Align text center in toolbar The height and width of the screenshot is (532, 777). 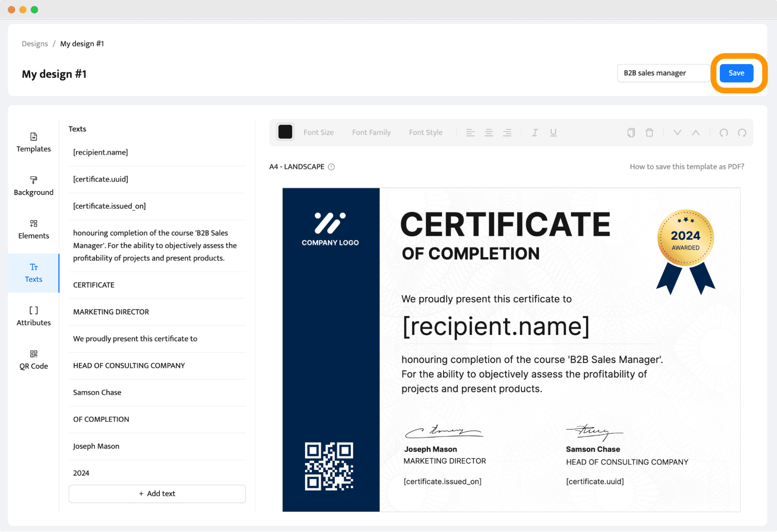[489, 133]
